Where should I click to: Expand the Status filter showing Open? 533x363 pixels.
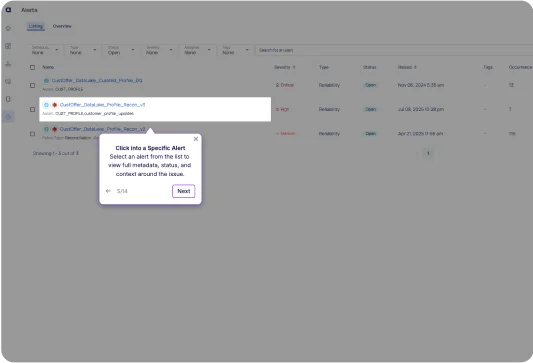[x=121, y=50]
